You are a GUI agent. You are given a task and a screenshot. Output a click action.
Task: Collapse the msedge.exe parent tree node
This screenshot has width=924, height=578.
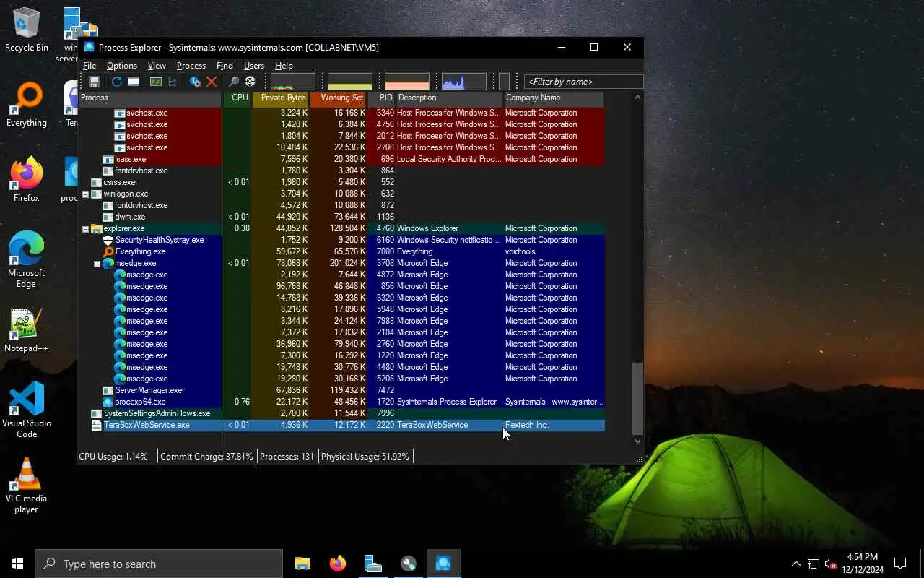tap(97, 263)
